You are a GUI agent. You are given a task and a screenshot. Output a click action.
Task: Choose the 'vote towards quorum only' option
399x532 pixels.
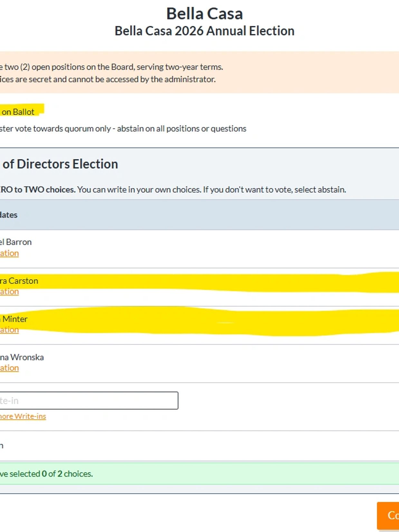[x=123, y=129]
